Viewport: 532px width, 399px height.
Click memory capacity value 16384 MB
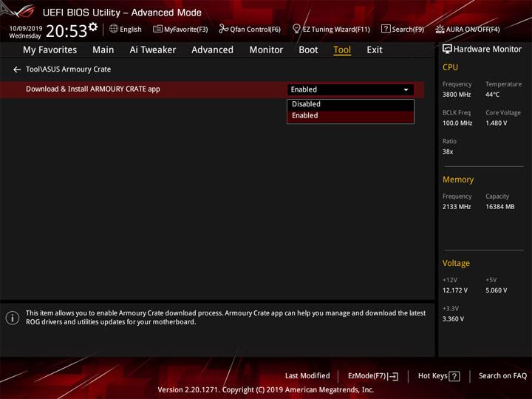499,207
